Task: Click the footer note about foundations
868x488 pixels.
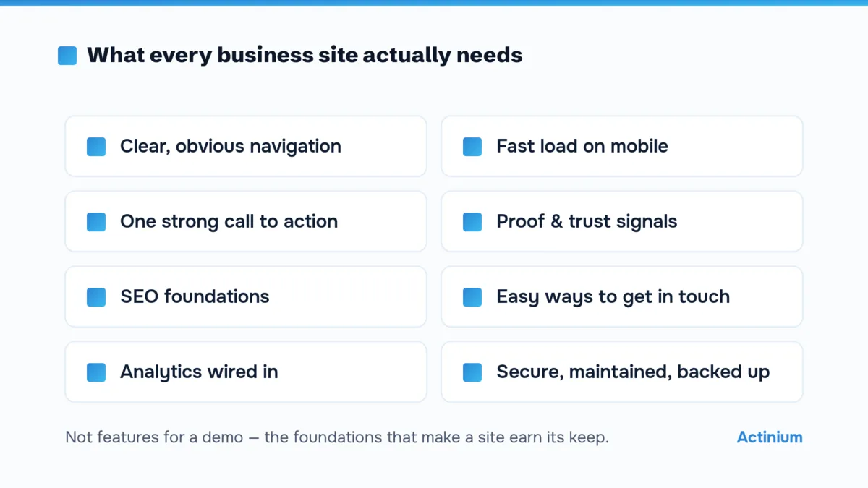Action: (337, 437)
